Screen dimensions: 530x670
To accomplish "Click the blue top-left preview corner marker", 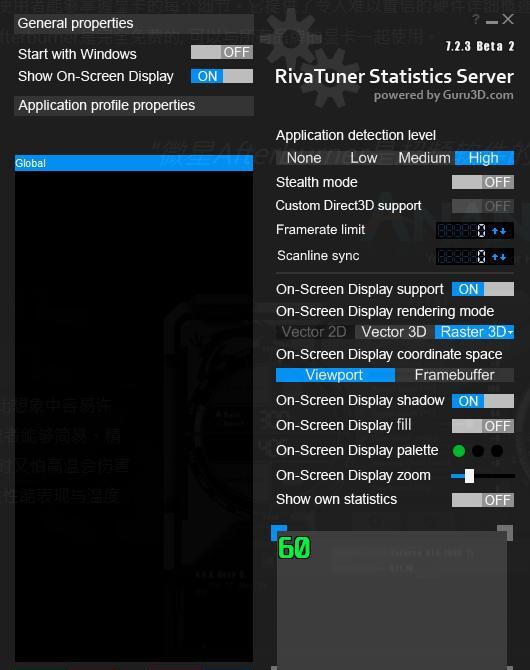I will tap(279, 532).
